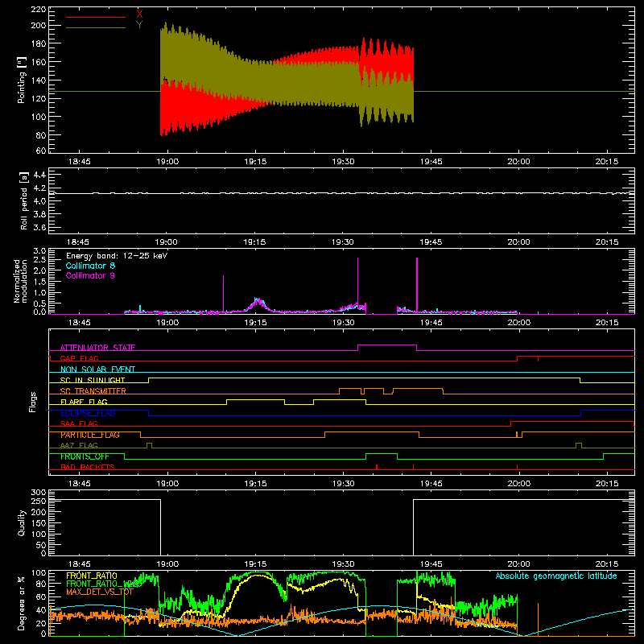
Task: Click the 18:45 tick under Pointing plot
Action: [x=79, y=162]
